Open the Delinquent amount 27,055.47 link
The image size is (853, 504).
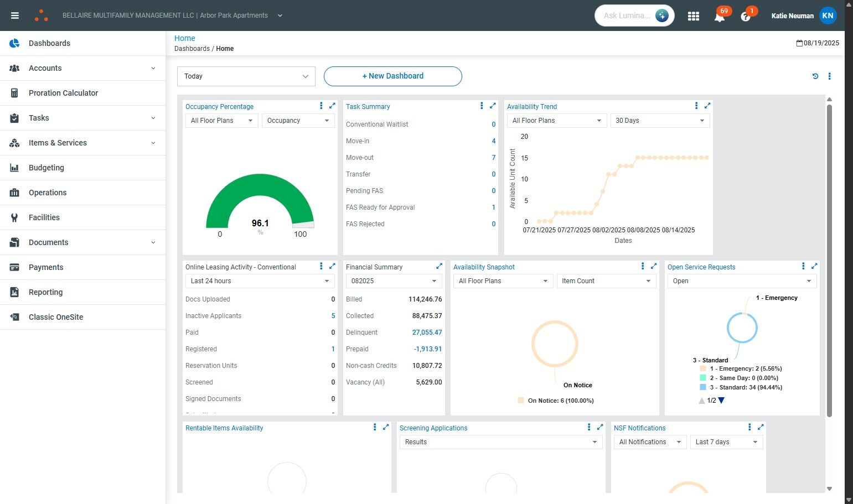click(x=427, y=332)
